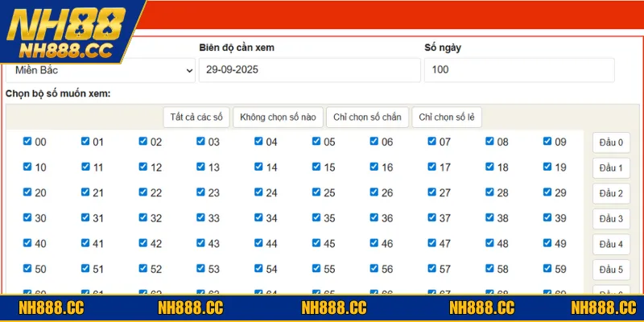Toggle the checkbox for number 15

pyautogui.click(x=316, y=167)
